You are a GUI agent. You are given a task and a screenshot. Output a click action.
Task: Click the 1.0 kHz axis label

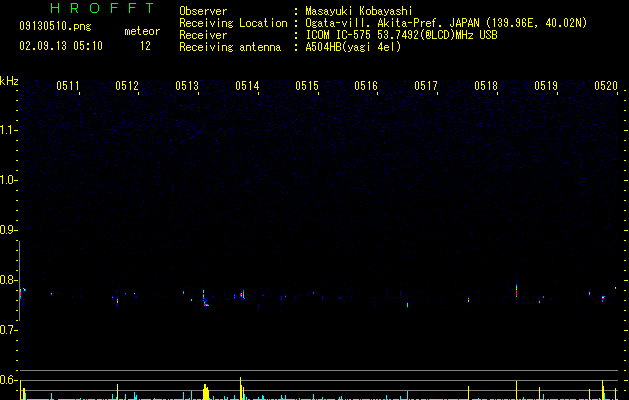(x=7, y=180)
